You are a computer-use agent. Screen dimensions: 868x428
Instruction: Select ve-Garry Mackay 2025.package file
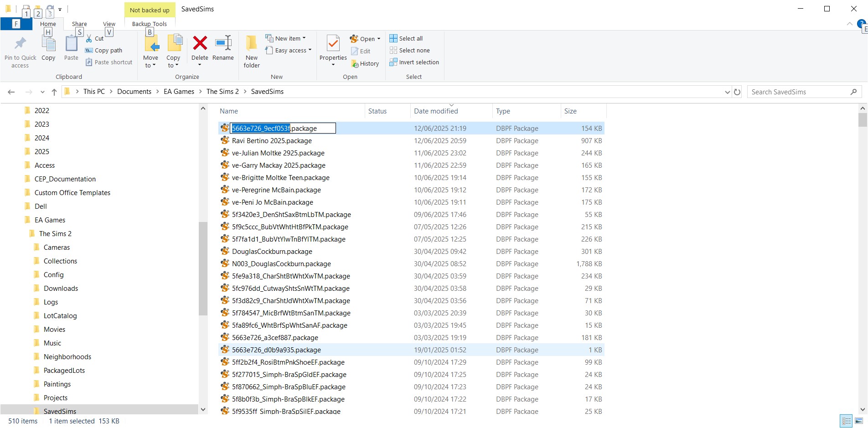point(279,165)
